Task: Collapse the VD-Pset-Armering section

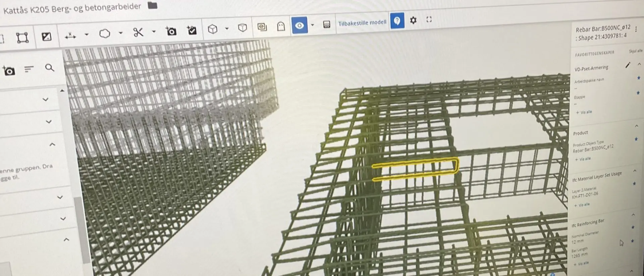Action: (639, 64)
